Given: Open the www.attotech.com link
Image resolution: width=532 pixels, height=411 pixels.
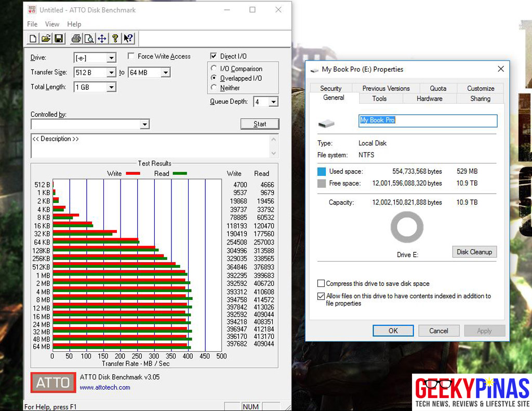Looking at the screenshot, I should pyautogui.click(x=105, y=387).
